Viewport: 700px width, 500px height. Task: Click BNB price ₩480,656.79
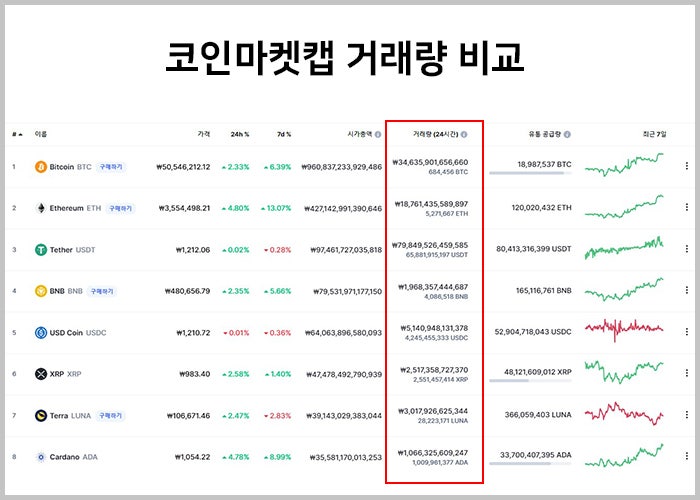188,292
